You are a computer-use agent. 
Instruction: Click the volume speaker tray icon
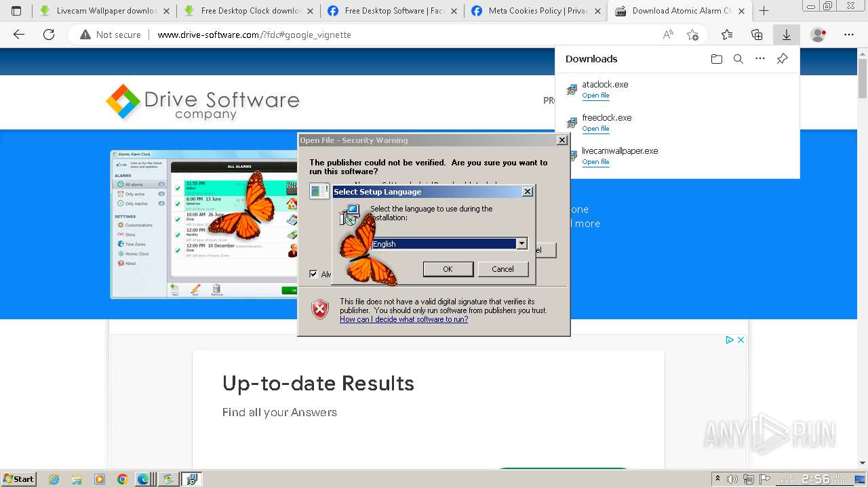[732, 479]
